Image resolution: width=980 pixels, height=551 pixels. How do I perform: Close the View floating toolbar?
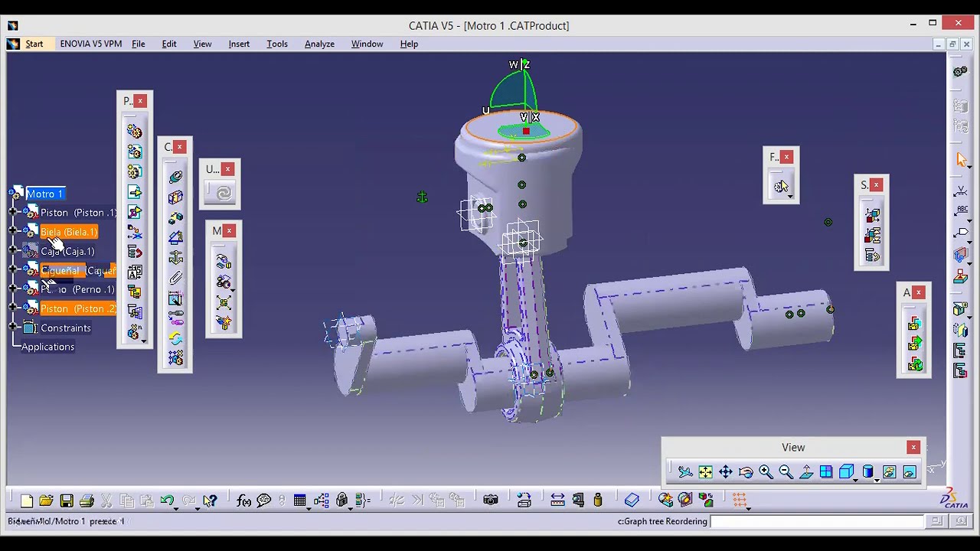pos(913,448)
